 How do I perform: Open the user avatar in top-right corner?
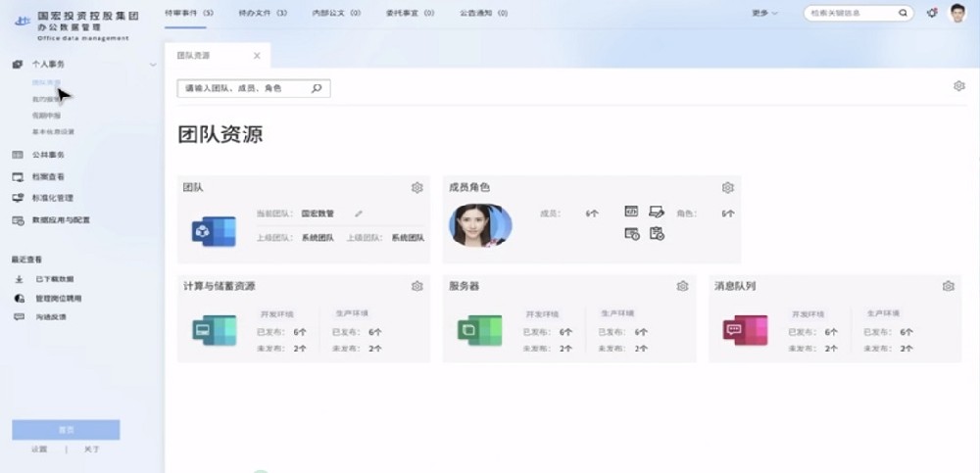tap(957, 13)
